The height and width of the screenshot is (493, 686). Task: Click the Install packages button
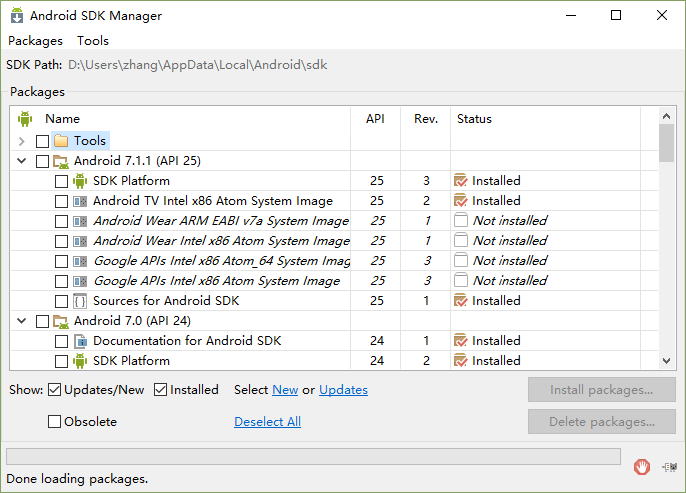[x=602, y=389]
